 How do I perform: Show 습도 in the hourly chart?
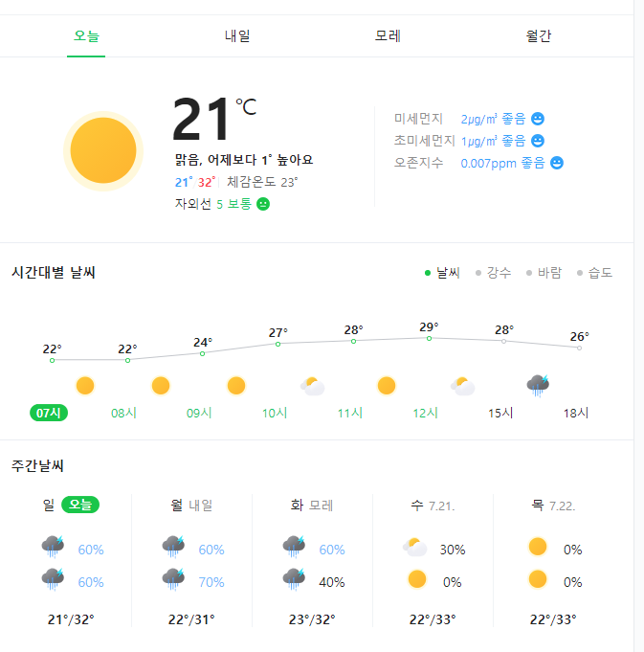(x=594, y=273)
